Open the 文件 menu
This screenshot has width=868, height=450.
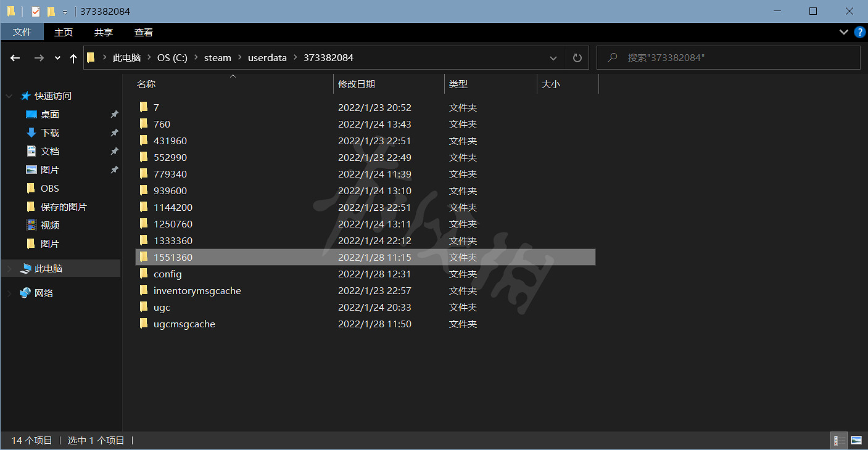click(22, 32)
